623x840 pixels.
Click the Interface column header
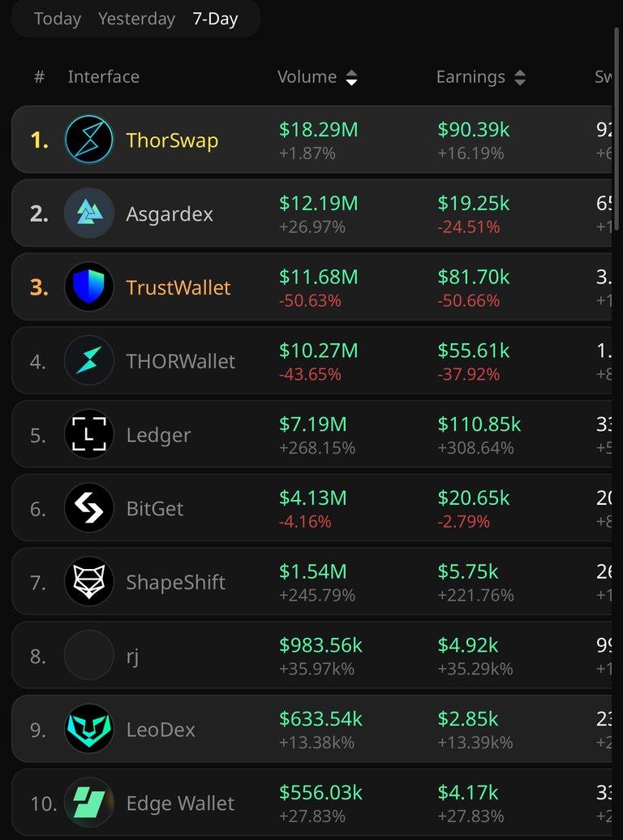tap(103, 76)
